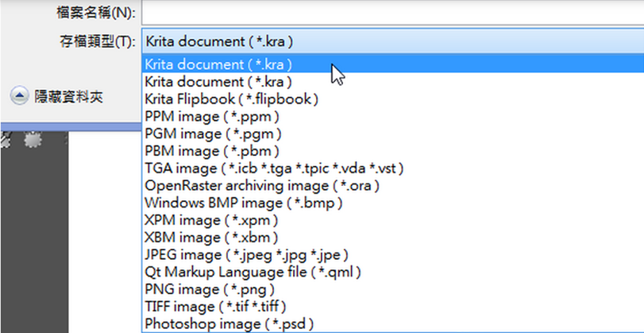This screenshot has width=644, height=333.
Task: Collapse the 存檔類型 save type combo box
Action: (392, 41)
